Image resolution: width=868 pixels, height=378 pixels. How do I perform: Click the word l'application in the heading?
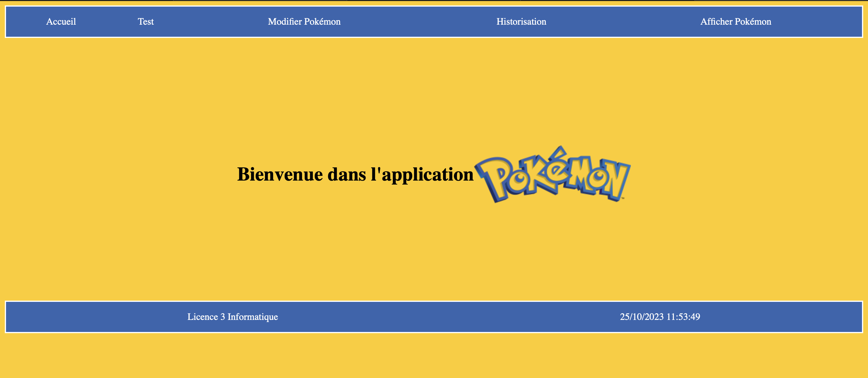pyautogui.click(x=422, y=174)
